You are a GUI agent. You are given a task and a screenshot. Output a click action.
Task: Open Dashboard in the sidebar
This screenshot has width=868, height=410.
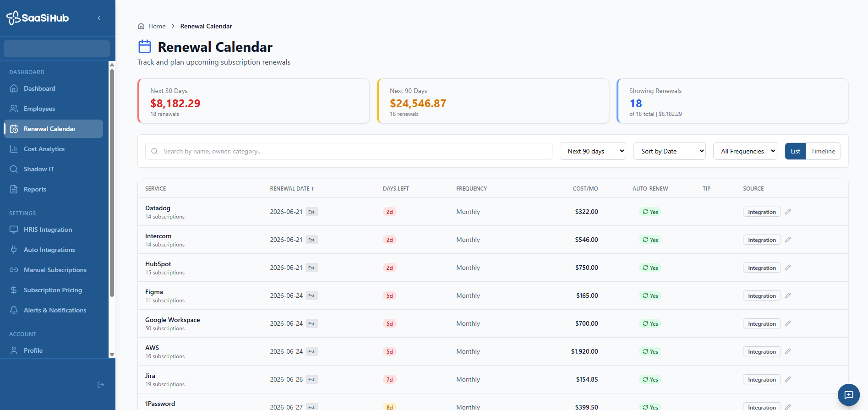click(x=53, y=88)
